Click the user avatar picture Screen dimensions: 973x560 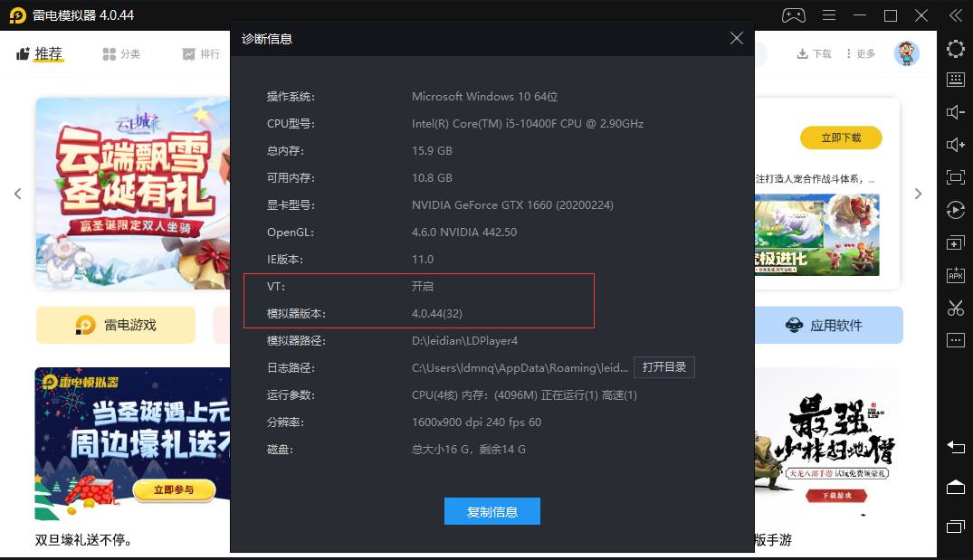tap(906, 53)
